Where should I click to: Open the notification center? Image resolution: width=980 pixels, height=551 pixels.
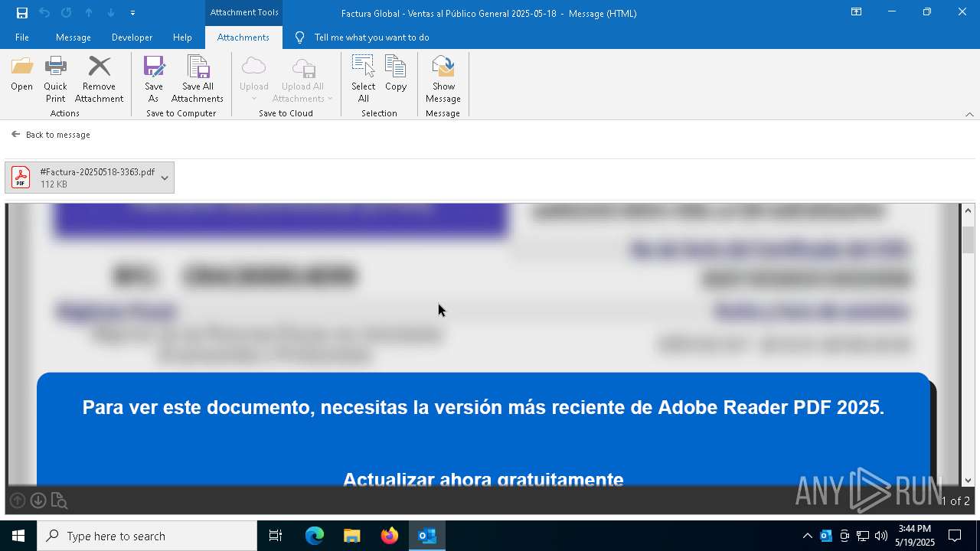click(955, 536)
